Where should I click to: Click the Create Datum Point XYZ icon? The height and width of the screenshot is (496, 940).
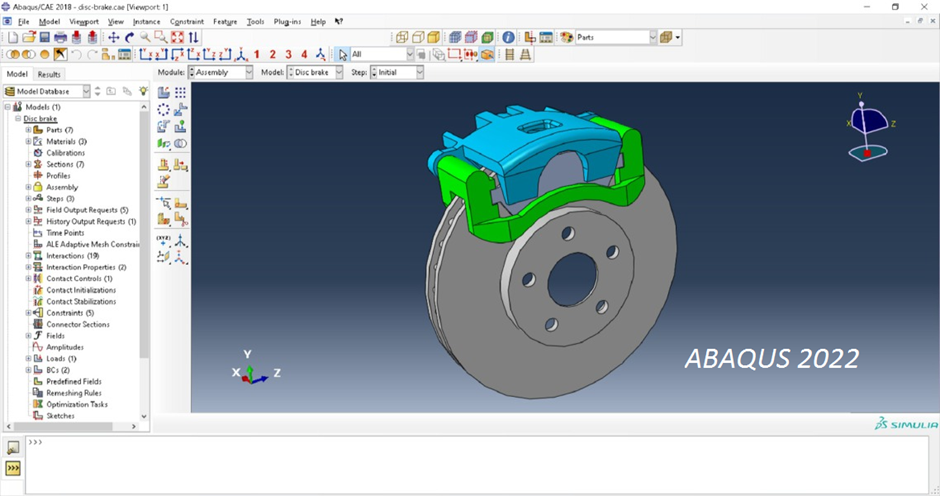pyautogui.click(x=164, y=241)
